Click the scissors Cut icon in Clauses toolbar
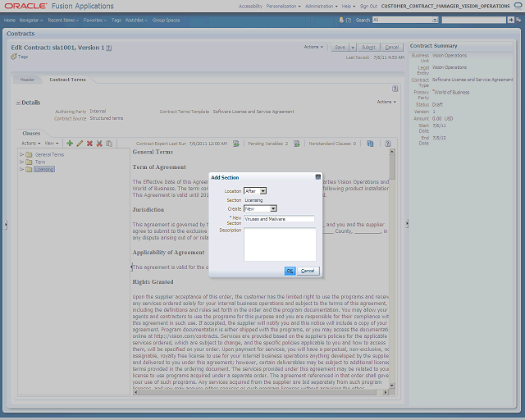Image resolution: width=525 pixels, height=420 pixels. (99, 144)
